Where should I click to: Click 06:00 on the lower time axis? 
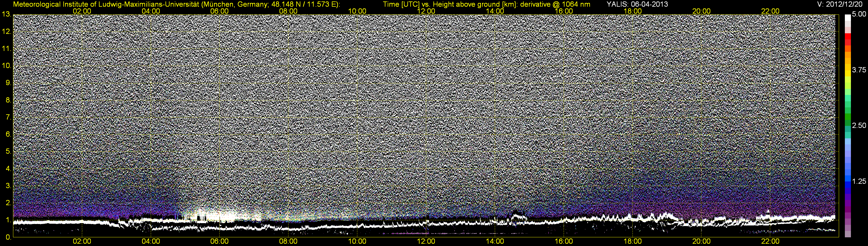[x=219, y=242]
